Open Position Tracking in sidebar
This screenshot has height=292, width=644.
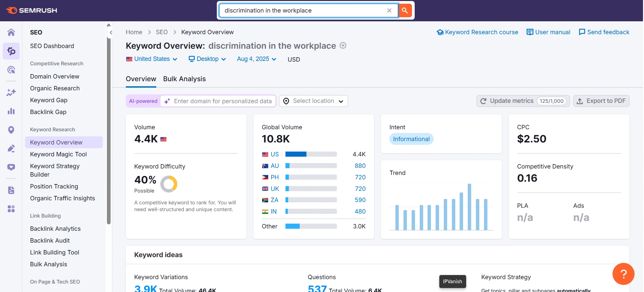coord(54,186)
